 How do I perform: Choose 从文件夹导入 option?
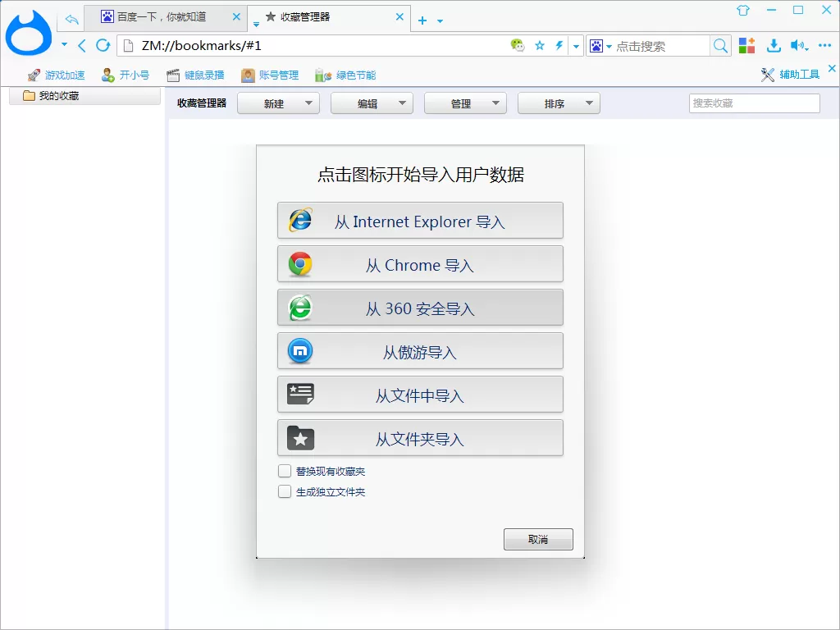pyautogui.click(x=420, y=438)
